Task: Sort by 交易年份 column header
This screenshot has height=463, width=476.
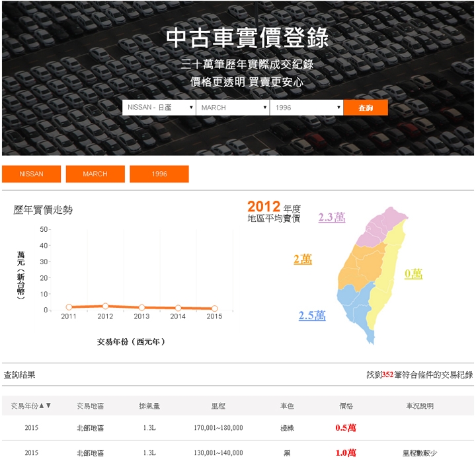Action: point(31,406)
